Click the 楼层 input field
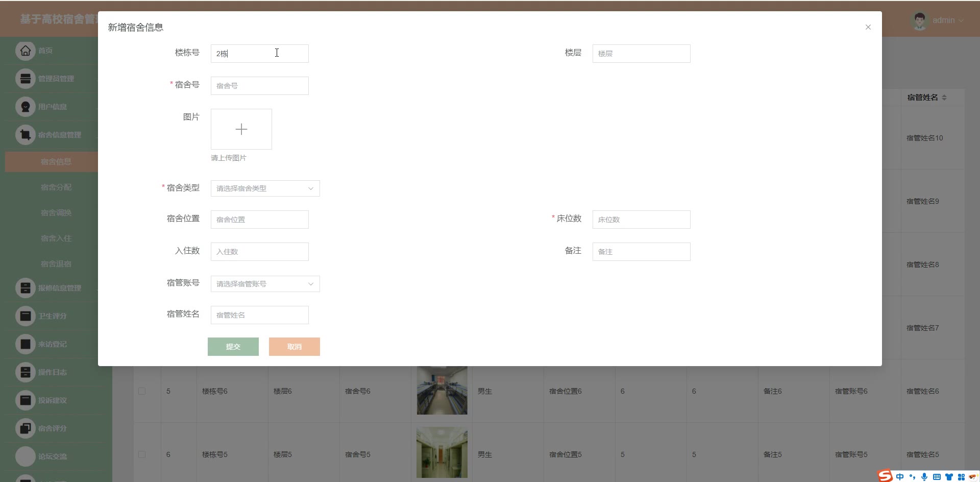This screenshot has width=980, height=482. pos(642,54)
